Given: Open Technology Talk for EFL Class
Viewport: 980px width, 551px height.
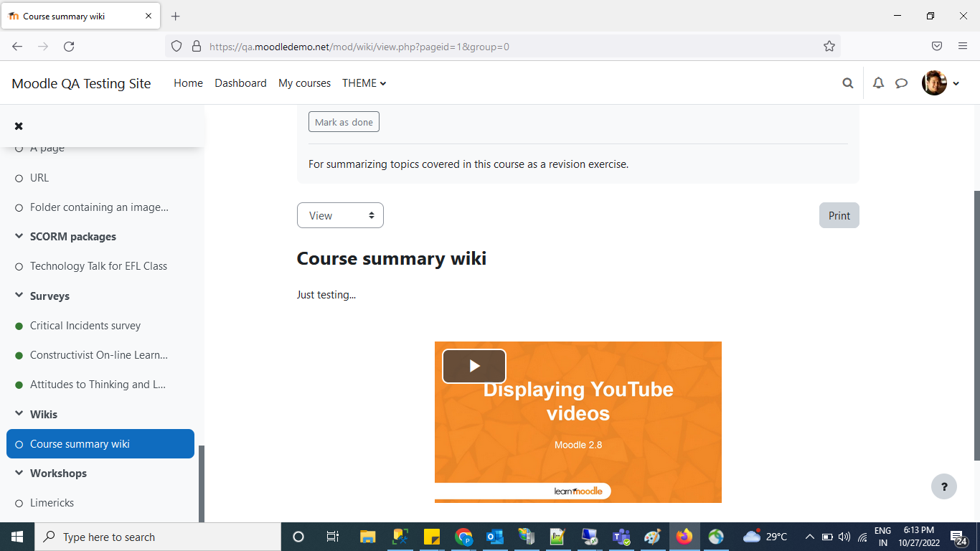Looking at the screenshot, I should click(98, 265).
